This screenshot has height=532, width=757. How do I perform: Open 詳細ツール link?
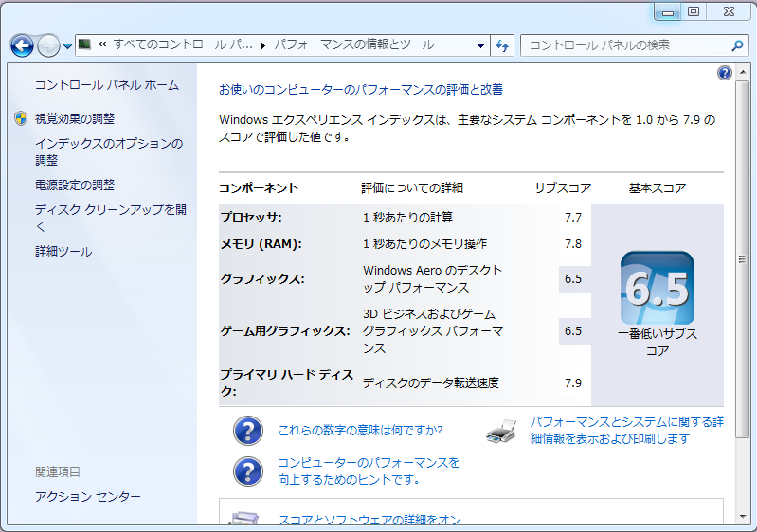coord(63,251)
